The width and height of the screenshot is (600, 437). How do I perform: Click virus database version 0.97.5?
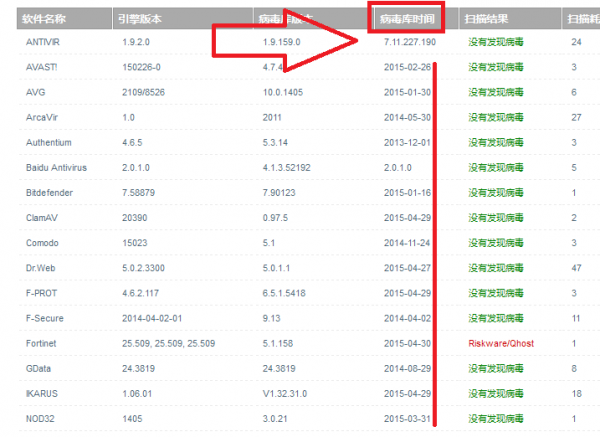click(x=275, y=218)
